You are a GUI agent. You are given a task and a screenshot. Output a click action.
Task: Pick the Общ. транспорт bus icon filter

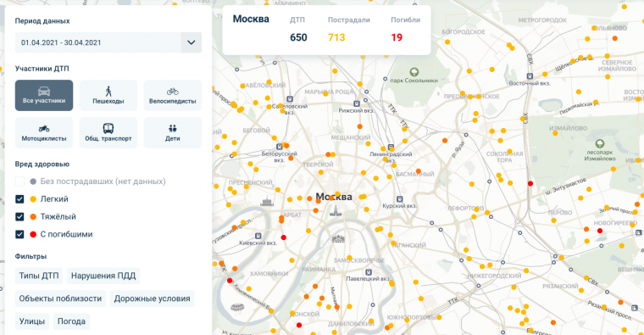pos(108,129)
